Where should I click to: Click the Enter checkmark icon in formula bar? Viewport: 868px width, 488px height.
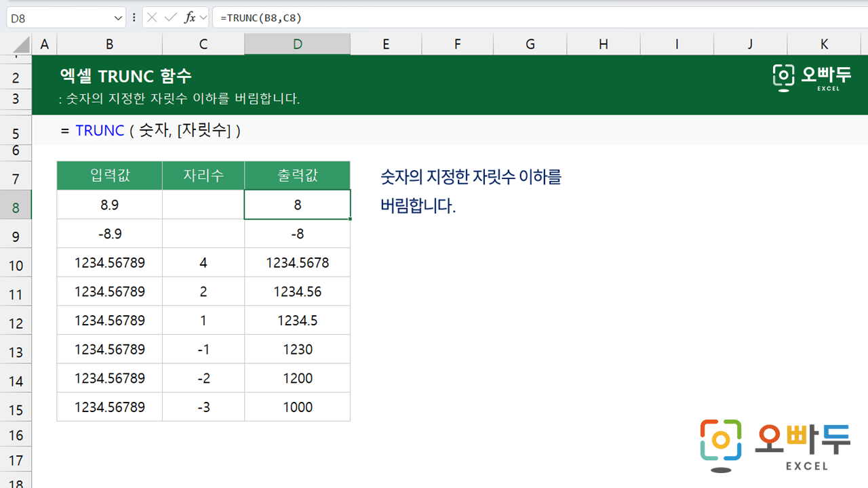click(171, 18)
